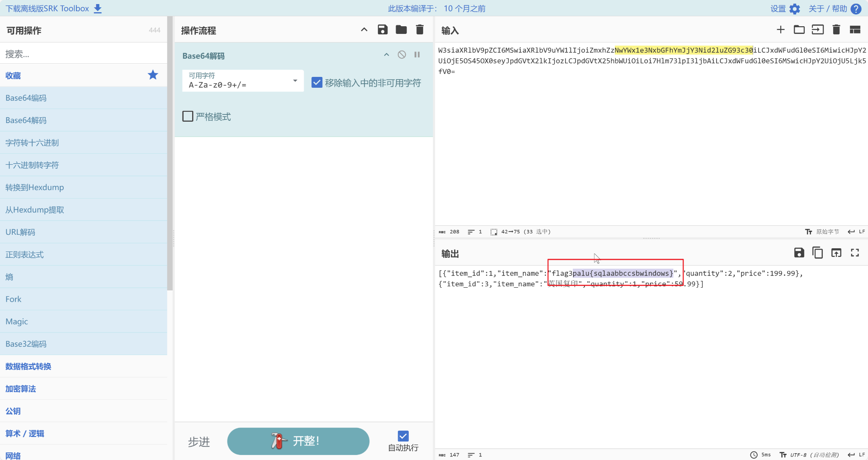Click the Base64解码 operation title in recipe

(x=203, y=56)
